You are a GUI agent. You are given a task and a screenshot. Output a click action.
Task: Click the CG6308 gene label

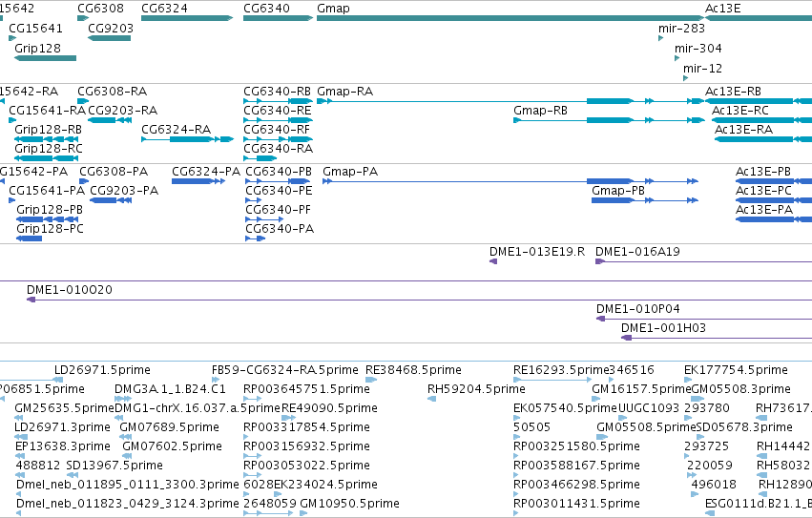coord(100,9)
